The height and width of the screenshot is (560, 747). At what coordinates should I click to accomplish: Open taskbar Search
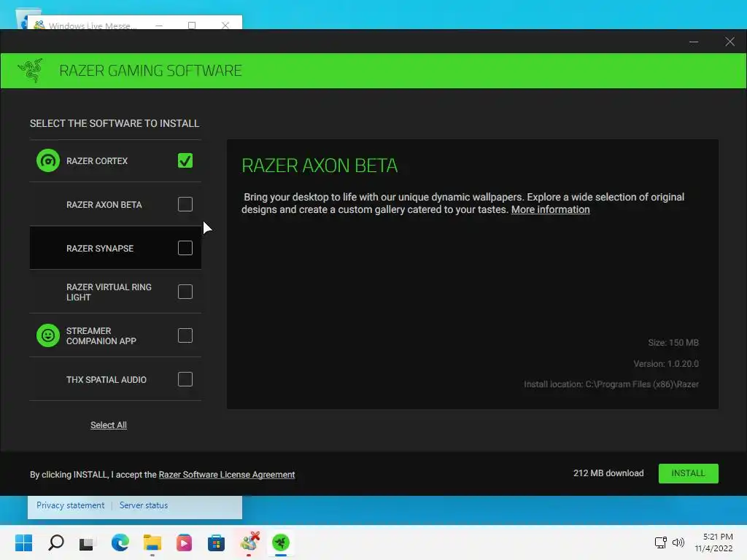pos(55,542)
